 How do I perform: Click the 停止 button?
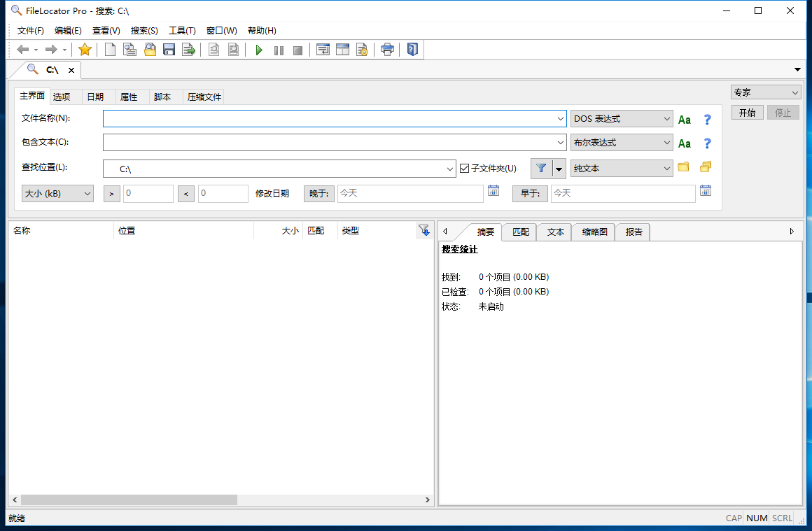coord(783,113)
